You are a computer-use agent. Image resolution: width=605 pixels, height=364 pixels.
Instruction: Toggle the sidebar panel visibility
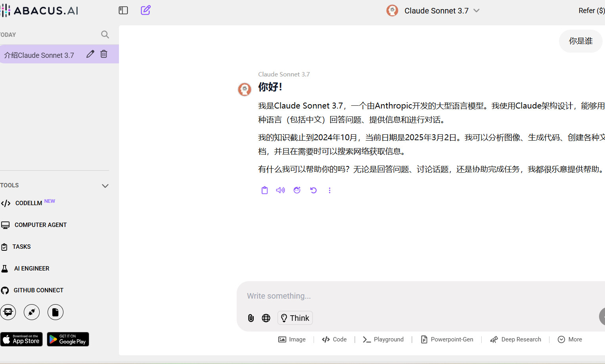pyautogui.click(x=123, y=10)
